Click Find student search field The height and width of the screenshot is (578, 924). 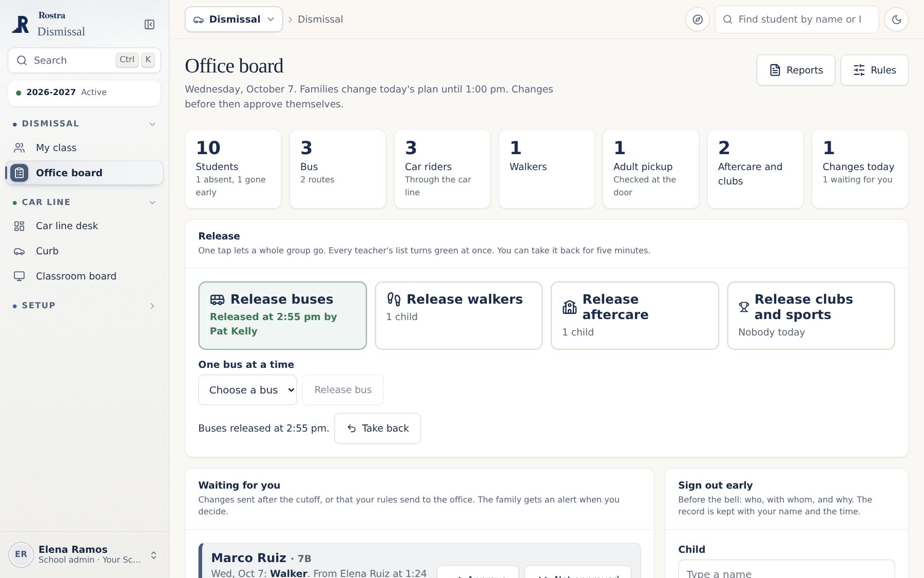tap(797, 20)
